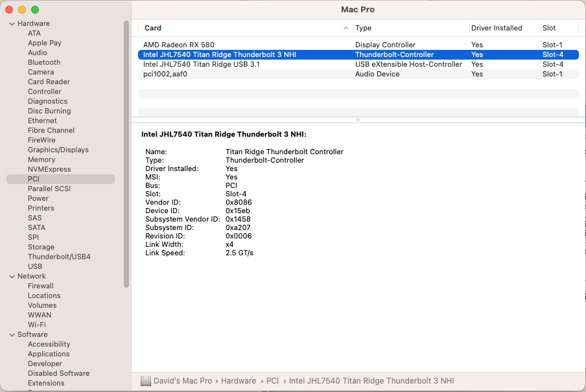Click the Mac Pro computer icon in path bar

pos(145,381)
